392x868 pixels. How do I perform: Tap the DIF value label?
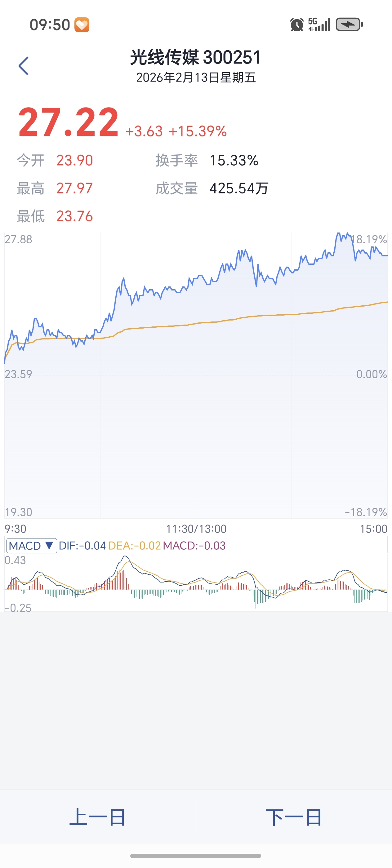click(x=82, y=546)
